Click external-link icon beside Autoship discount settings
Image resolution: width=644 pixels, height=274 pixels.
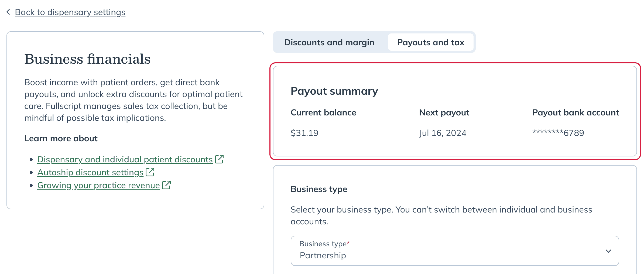pyautogui.click(x=150, y=172)
